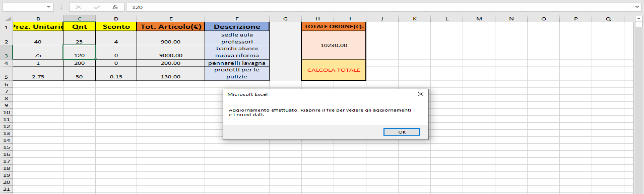Click the vertical scrollbar up arrow

(x=638, y=18)
